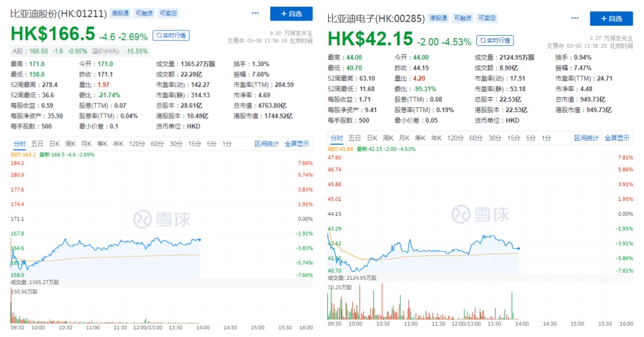Select 年K tab in 比亚迪股份 chart
The width and height of the screenshot is (644, 337).
coord(118,144)
